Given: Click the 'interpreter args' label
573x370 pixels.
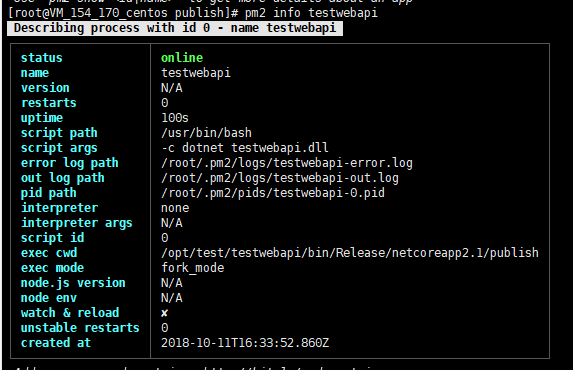Looking at the screenshot, I should pos(77,223).
